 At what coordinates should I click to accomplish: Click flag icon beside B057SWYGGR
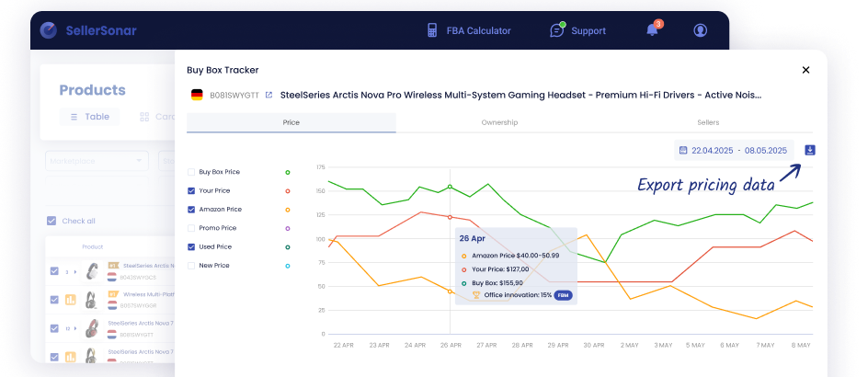[x=112, y=305]
